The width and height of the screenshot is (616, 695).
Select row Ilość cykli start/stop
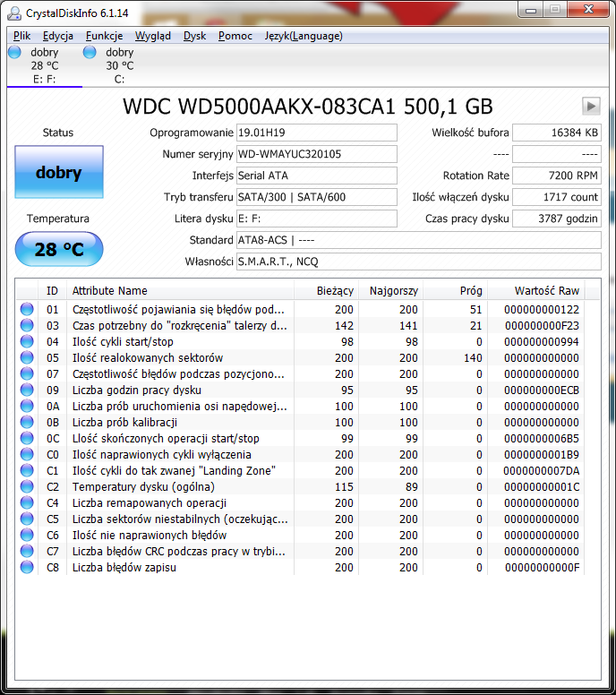pyautogui.click(x=301, y=342)
